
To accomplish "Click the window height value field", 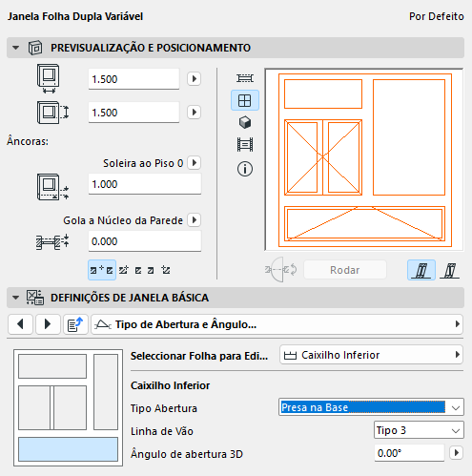I will 133,113.
